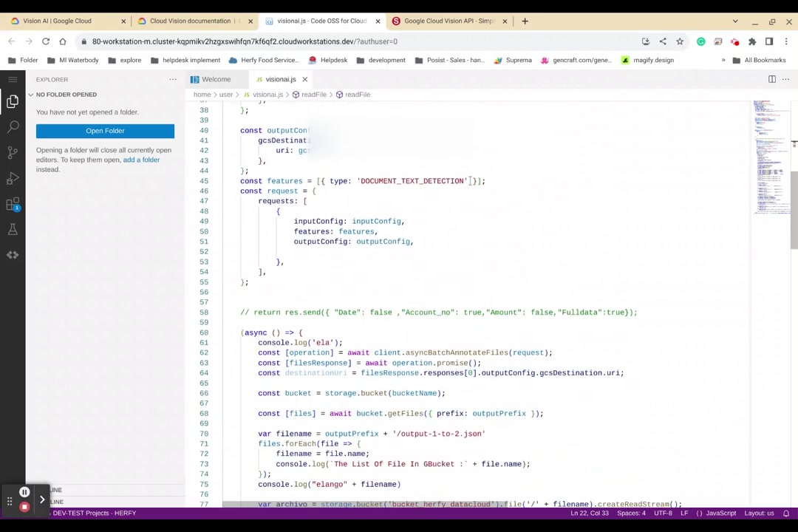Split the editor to the right
The width and height of the screenshot is (798, 532).
pyautogui.click(x=772, y=79)
